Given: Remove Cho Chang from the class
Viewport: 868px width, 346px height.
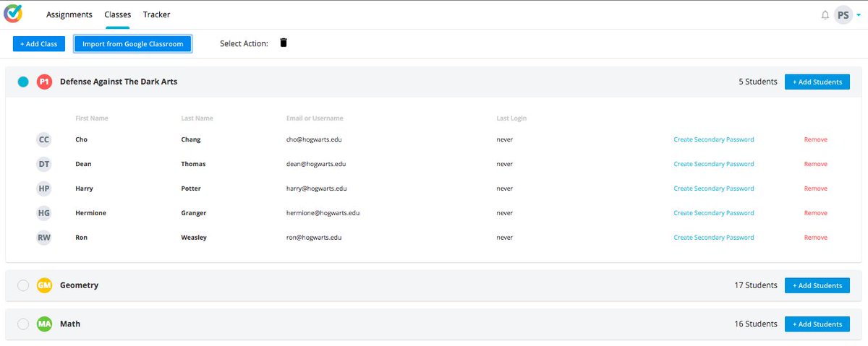Looking at the screenshot, I should point(816,139).
